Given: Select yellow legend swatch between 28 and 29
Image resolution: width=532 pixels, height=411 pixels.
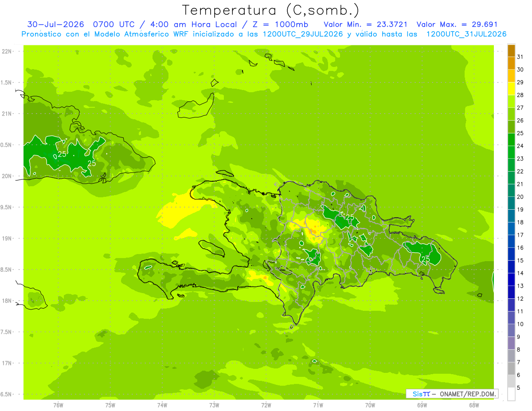Looking at the screenshot, I should (511, 89).
